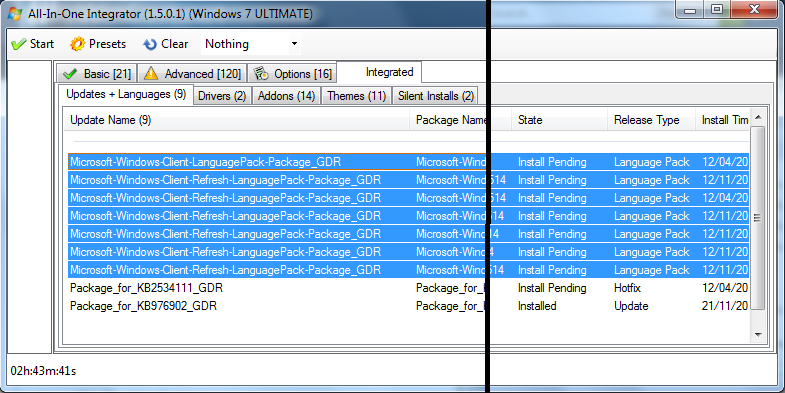Switch to the Options [16] tab
785x393 pixels.
(x=292, y=74)
